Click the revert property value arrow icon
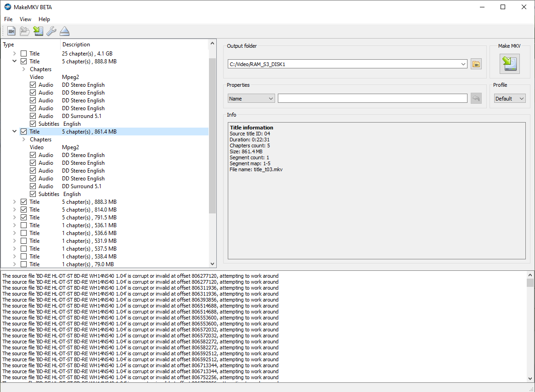 pyautogui.click(x=476, y=99)
